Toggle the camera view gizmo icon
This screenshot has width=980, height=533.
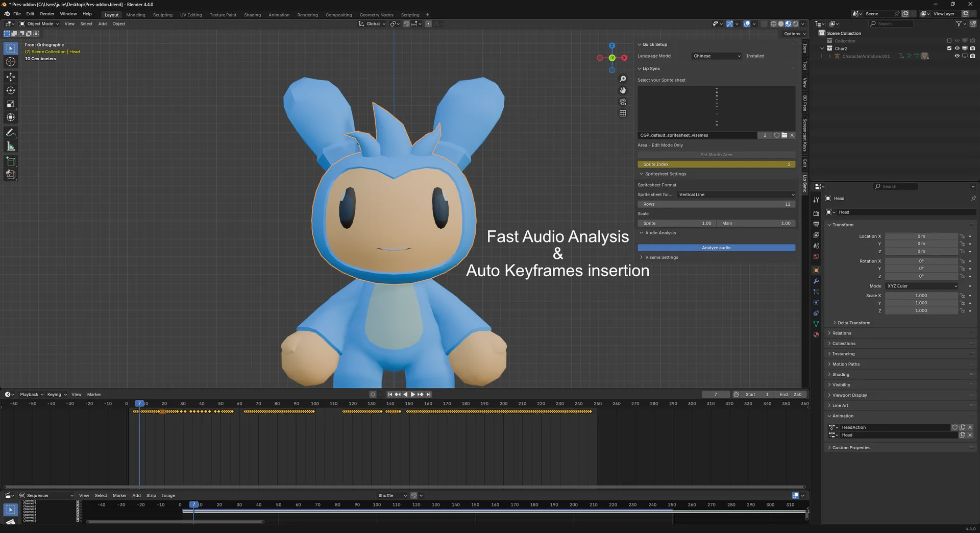pyautogui.click(x=623, y=102)
